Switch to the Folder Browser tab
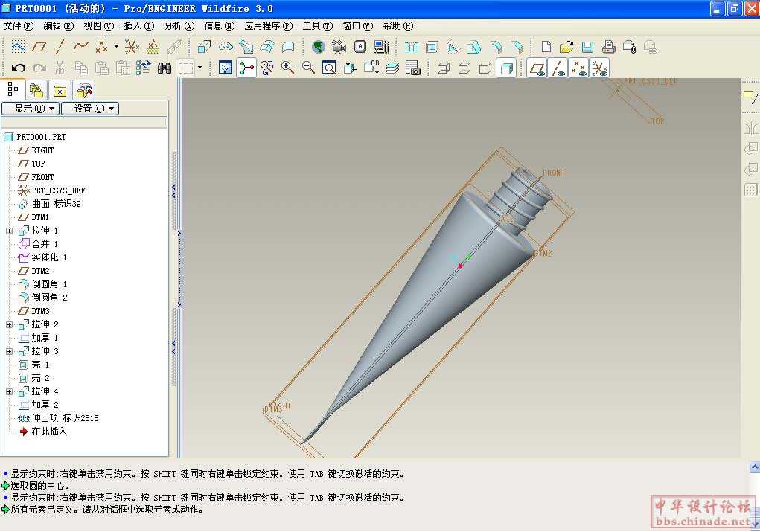 [x=36, y=90]
